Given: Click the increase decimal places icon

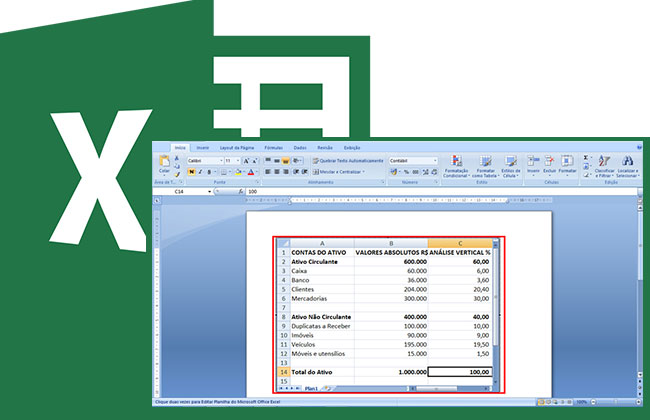Looking at the screenshot, I should click(x=425, y=172).
